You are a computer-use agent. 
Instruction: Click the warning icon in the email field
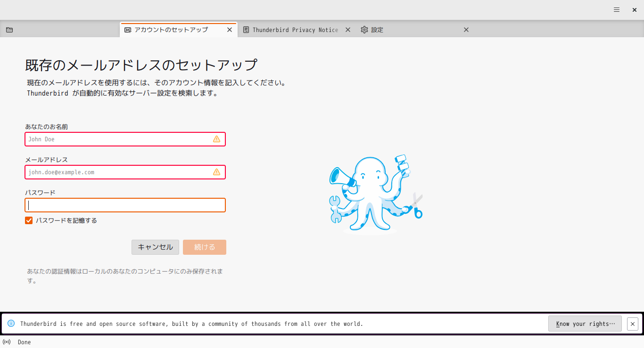[216, 172]
